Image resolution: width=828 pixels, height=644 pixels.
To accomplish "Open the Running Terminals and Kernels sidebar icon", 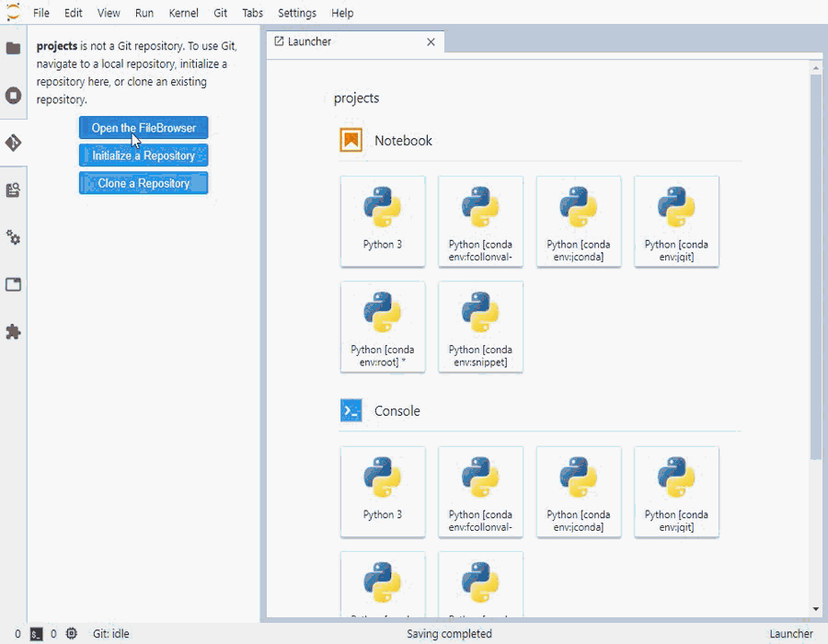I will point(13,96).
